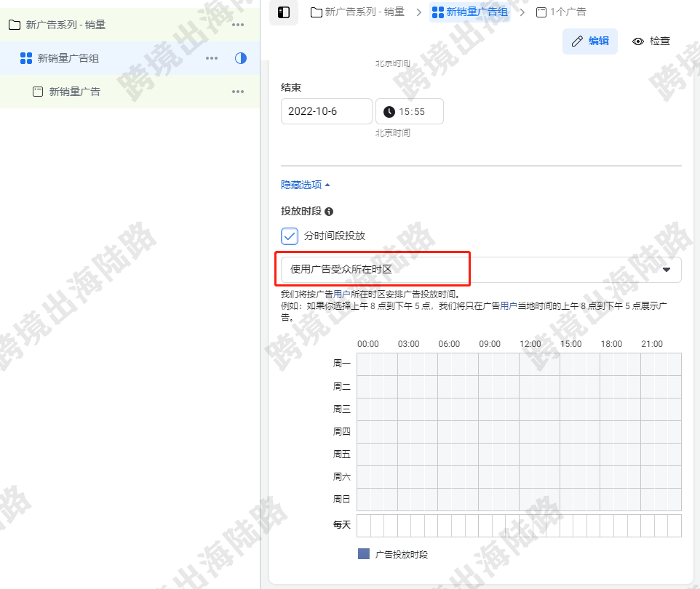700x589 pixels.
Task: Collapse options via 隐藏选项 link
Action: 306,185
